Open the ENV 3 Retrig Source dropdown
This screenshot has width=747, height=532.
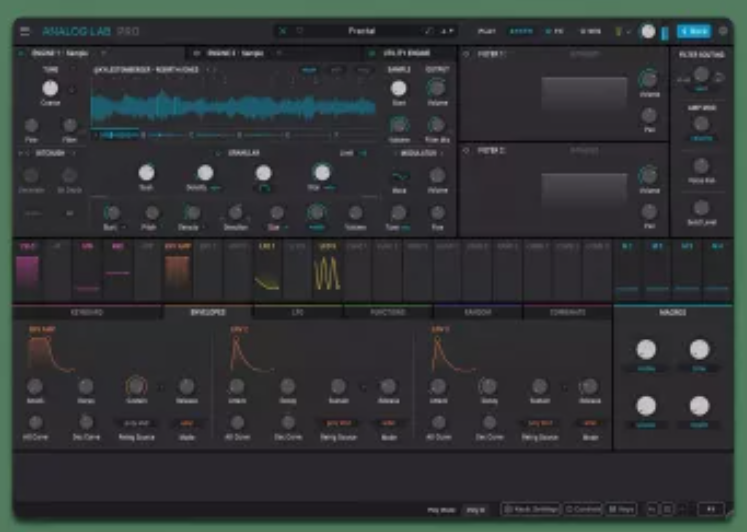coord(540,423)
